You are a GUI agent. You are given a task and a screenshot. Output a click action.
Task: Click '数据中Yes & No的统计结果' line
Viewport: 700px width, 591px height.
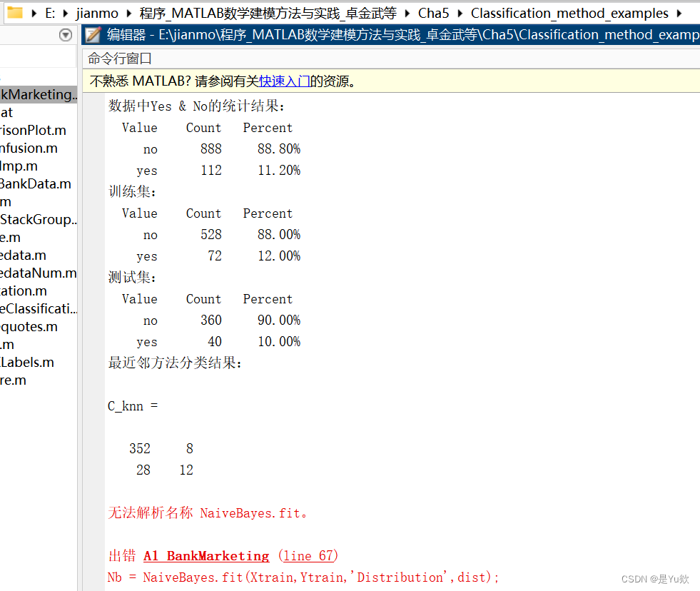pos(196,106)
